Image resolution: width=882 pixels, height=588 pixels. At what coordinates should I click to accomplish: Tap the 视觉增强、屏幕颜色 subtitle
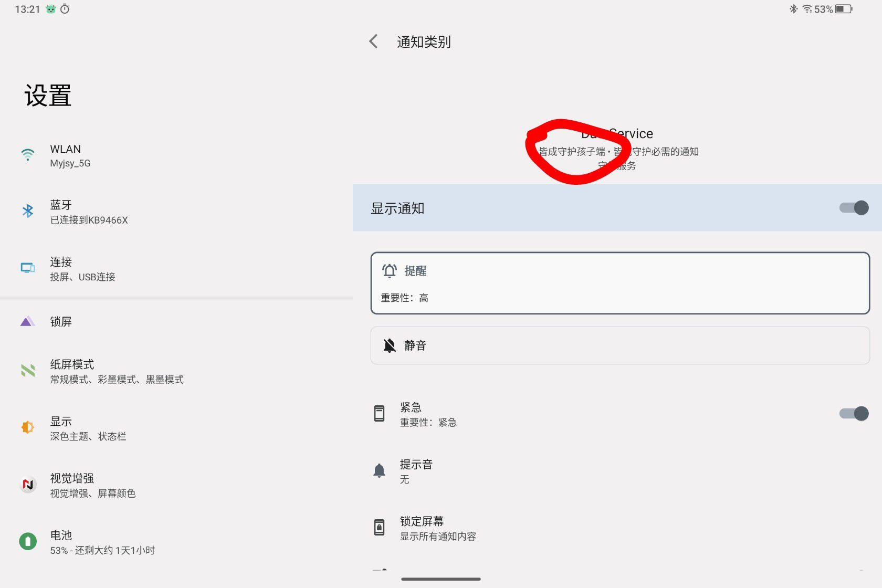point(92,493)
